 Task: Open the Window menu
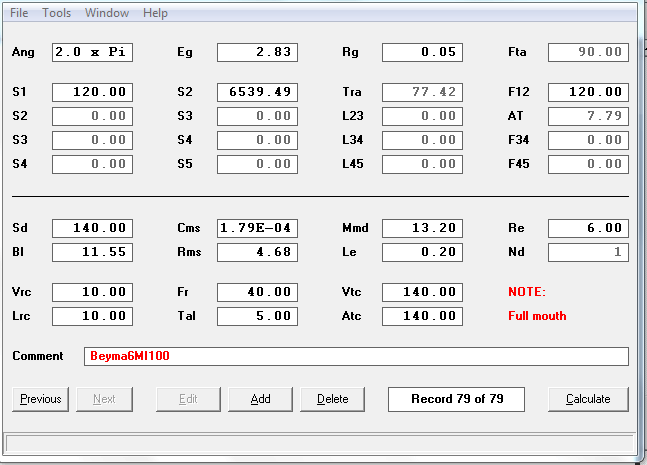point(107,13)
